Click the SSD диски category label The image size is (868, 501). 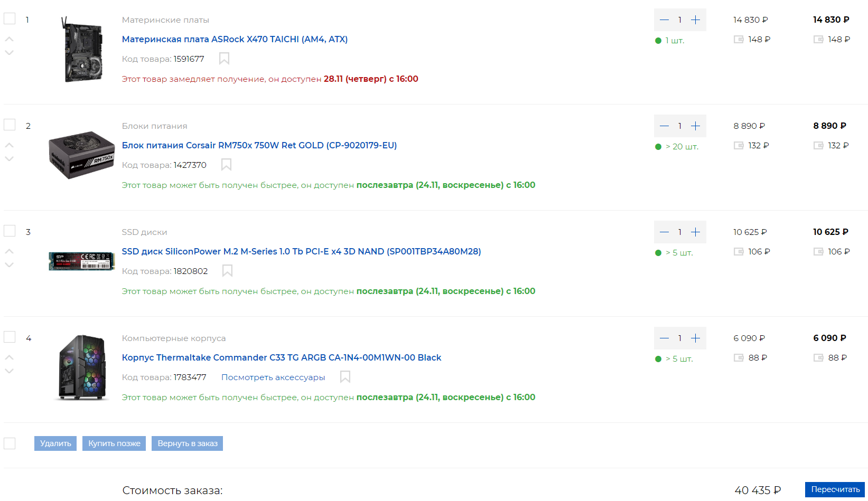click(144, 232)
